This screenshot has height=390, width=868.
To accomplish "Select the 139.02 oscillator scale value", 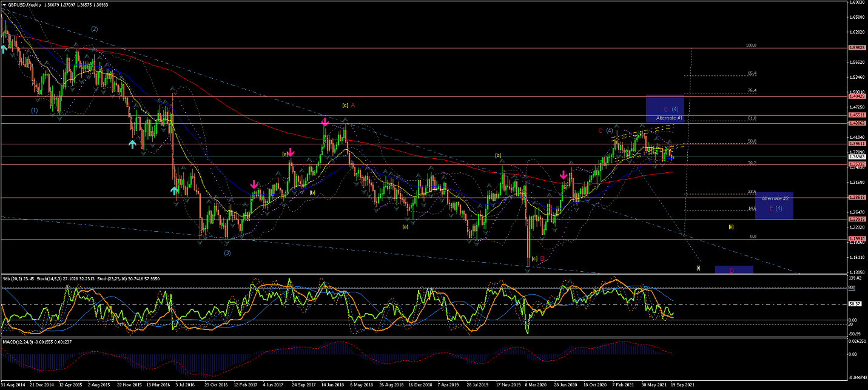I will click(856, 277).
